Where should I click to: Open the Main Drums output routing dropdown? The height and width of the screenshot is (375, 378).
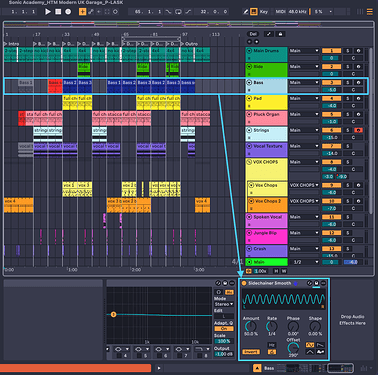(x=304, y=51)
